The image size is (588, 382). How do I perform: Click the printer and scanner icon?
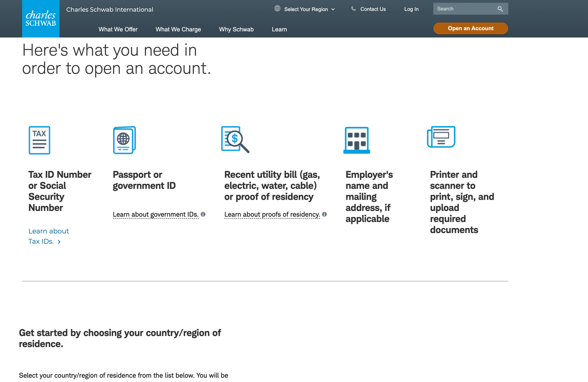click(x=441, y=137)
